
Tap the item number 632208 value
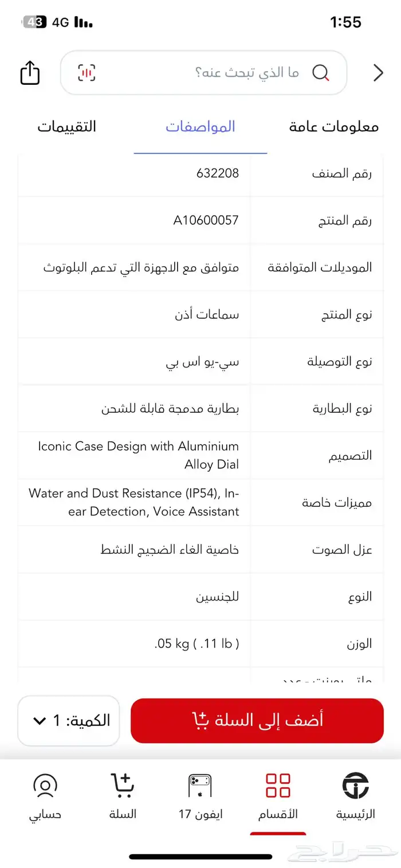pyautogui.click(x=217, y=173)
